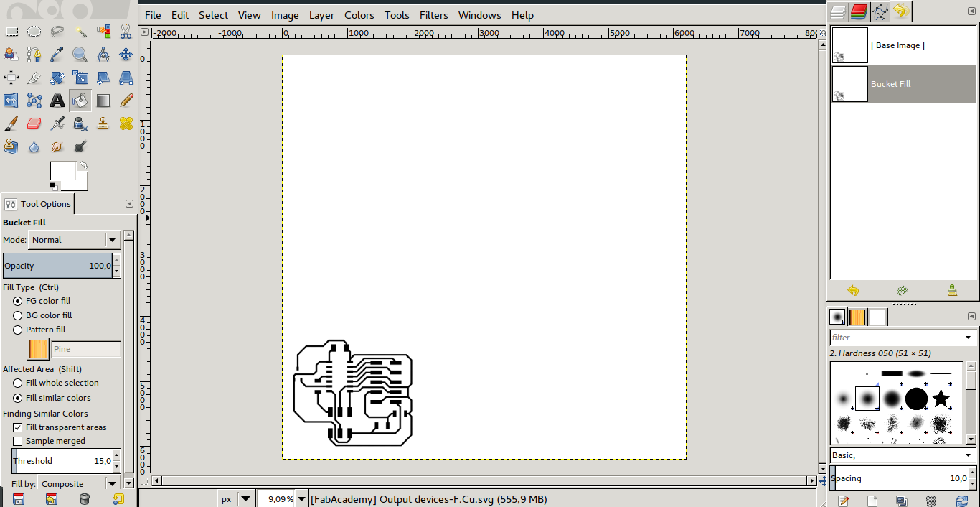Switch to the Eraser tool
This screenshot has width=980, height=507.
[x=34, y=123]
